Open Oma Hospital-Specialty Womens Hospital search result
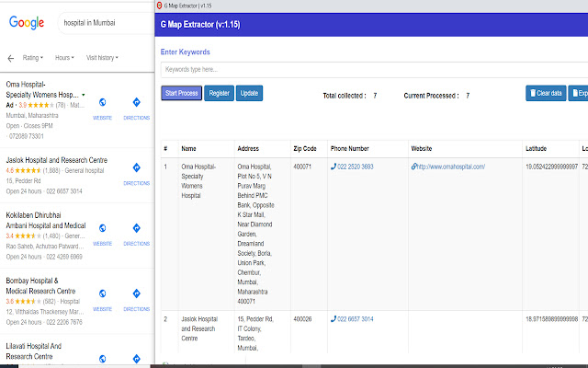This screenshot has width=588, height=368. [42, 89]
